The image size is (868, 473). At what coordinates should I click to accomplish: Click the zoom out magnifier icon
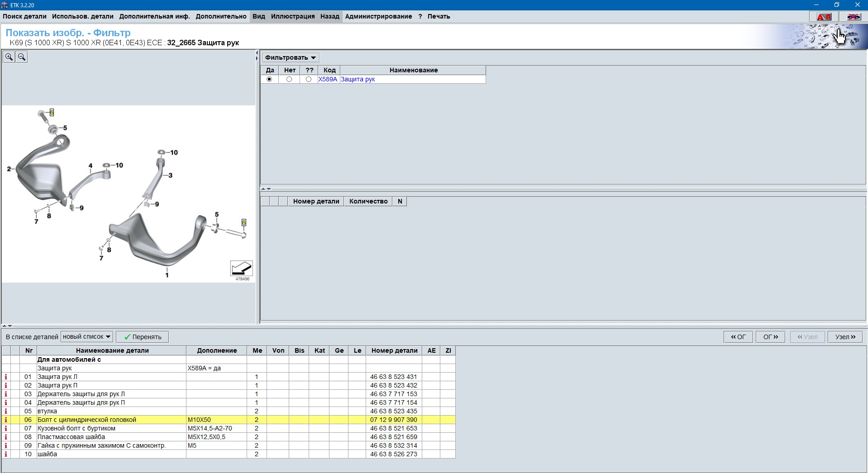click(x=21, y=57)
